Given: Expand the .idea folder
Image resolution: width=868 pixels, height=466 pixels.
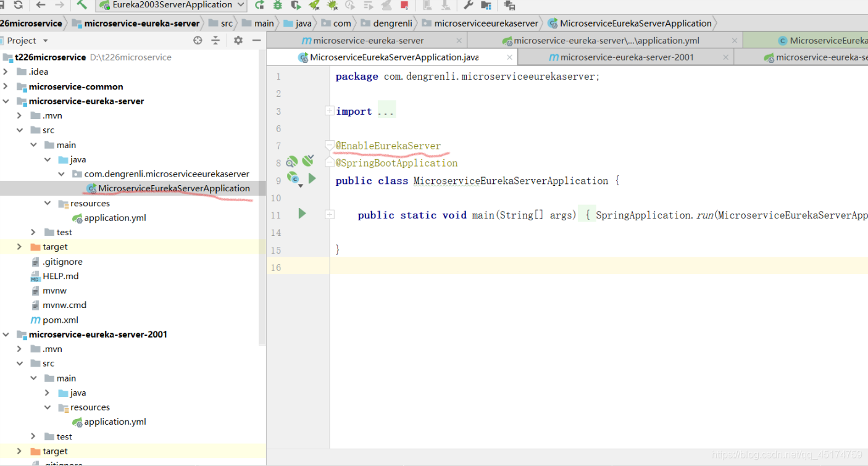Looking at the screenshot, I should point(6,72).
